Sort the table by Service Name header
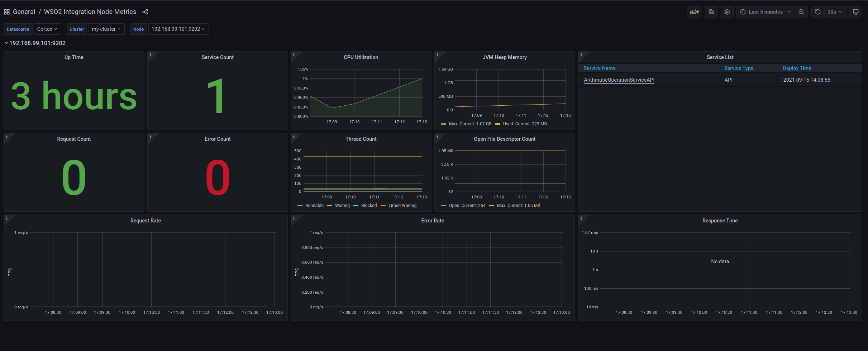 [x=599, y=68]
